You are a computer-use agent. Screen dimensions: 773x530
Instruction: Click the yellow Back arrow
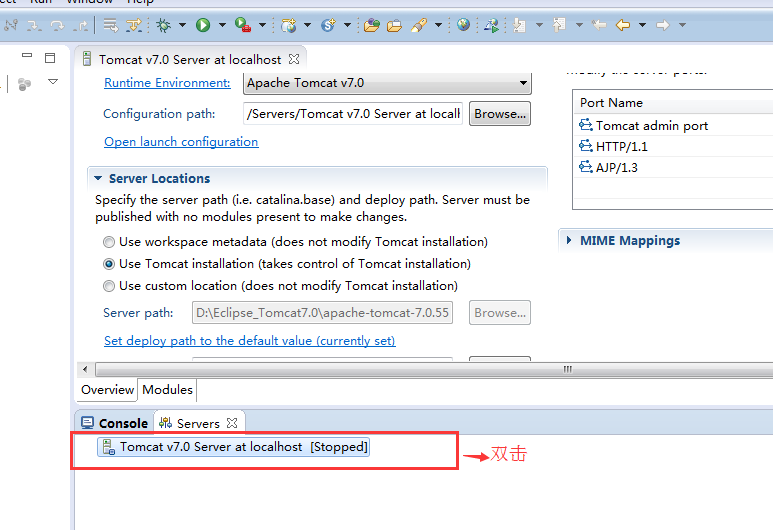point(623,25)
